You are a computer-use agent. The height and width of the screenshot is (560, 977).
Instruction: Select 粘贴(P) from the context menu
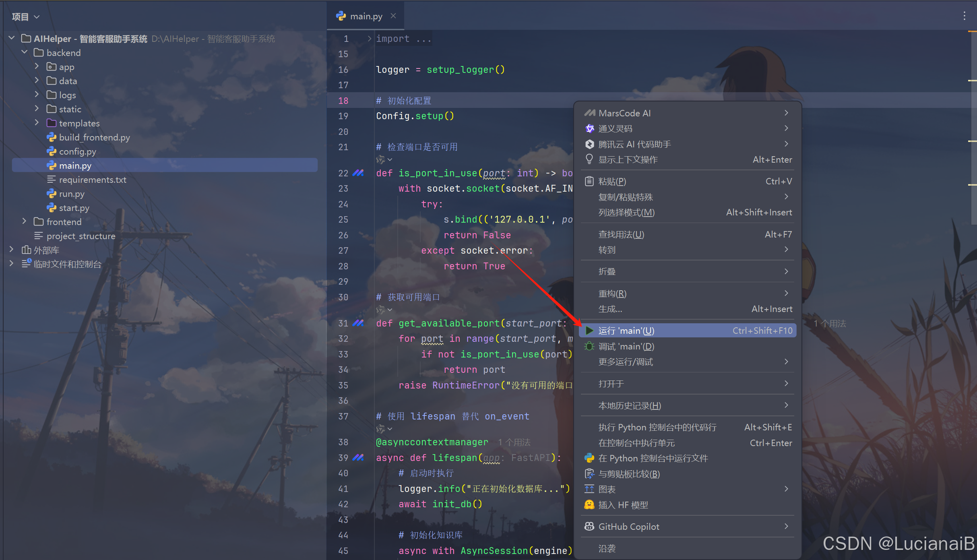pyautogui.click(x=612, y=182)
